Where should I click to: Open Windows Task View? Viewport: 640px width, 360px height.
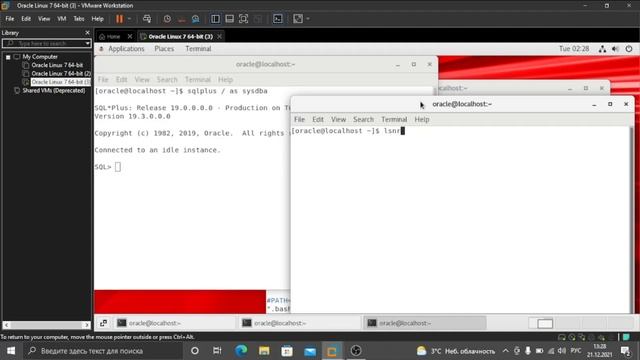pos(217,351)
